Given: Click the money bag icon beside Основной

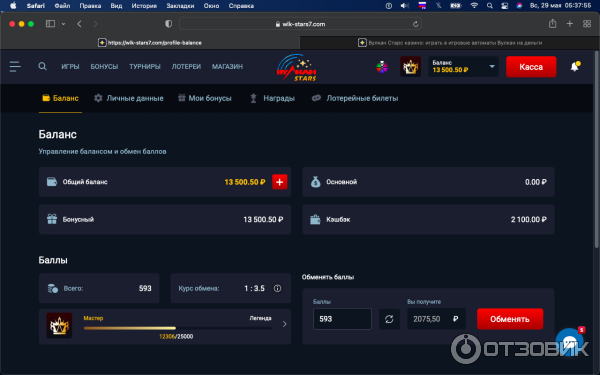Looking at the screenshot, I should click(315, 182).
